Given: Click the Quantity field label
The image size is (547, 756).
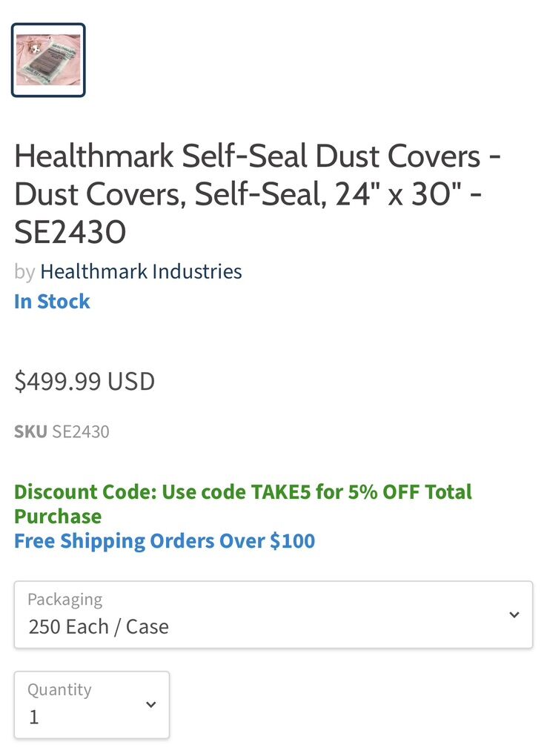Looking at the screenshot, I should 59,689.
